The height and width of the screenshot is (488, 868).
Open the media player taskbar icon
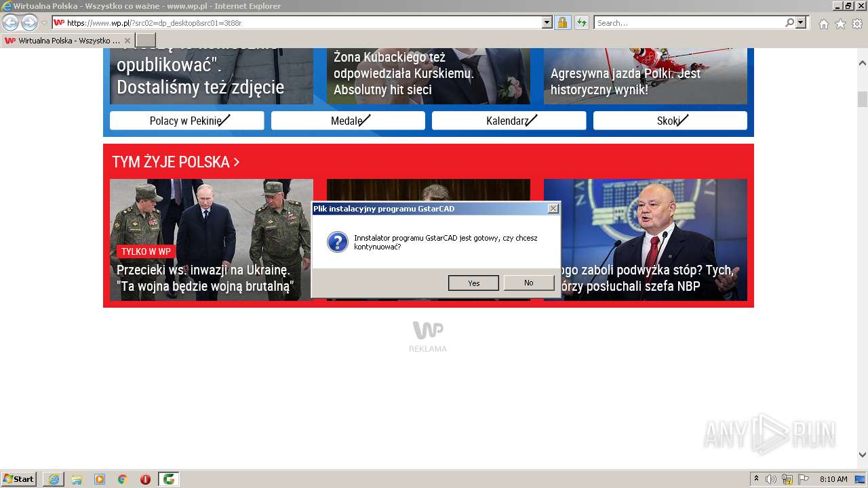(100, 479)
